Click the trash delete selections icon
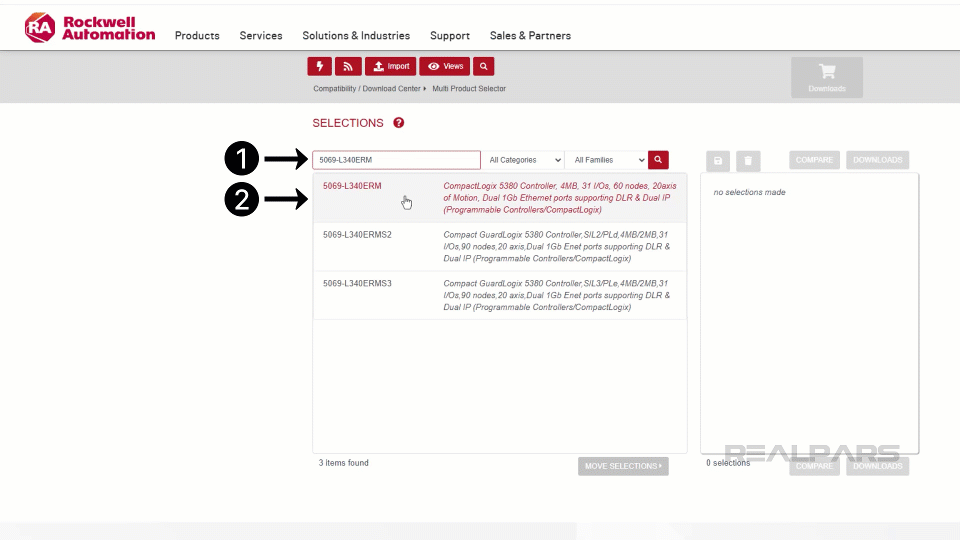The height and width of the screenshot is (540, 960). [x=748, y=161]
